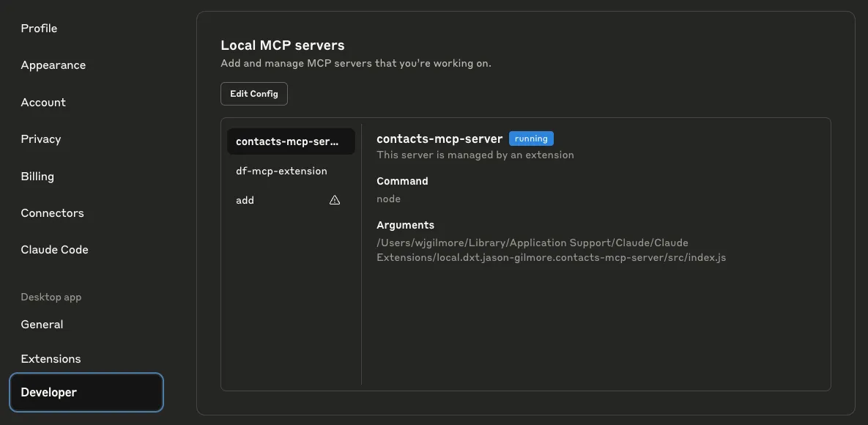Viewport: 868px width, 425px height.
Task: Click the running status badge
Action: tap(531, 138)
